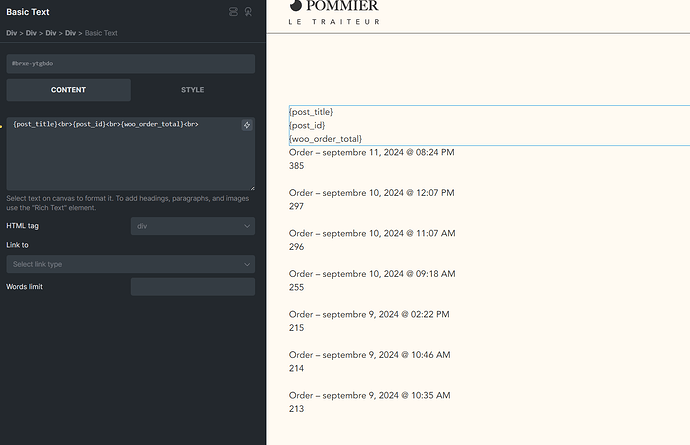Switch to the STYLE tab
The width and height of the screenshot is (690, 445).
pos(192,90)
